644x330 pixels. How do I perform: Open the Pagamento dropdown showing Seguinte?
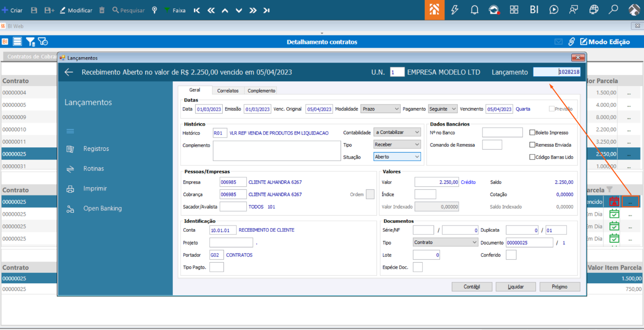point(442,109)
